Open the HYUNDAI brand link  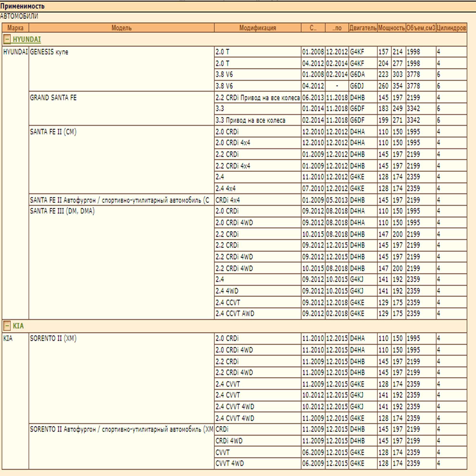[27, 39]
